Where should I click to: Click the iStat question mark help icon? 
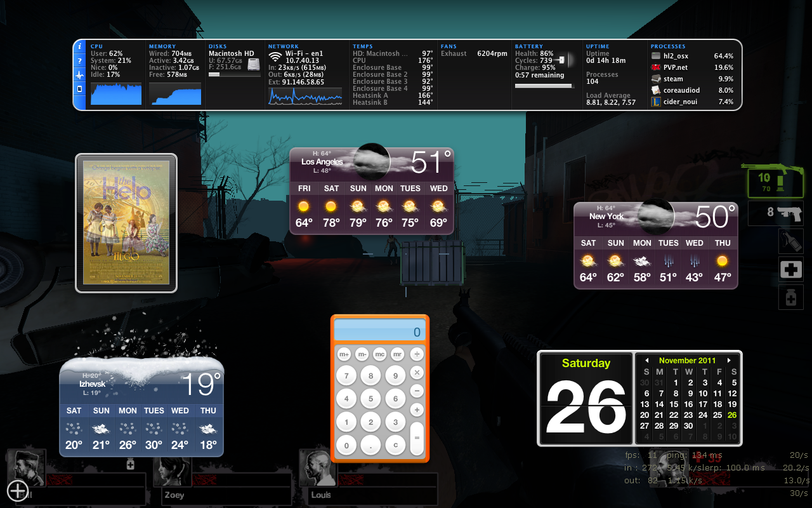[80, 61]
